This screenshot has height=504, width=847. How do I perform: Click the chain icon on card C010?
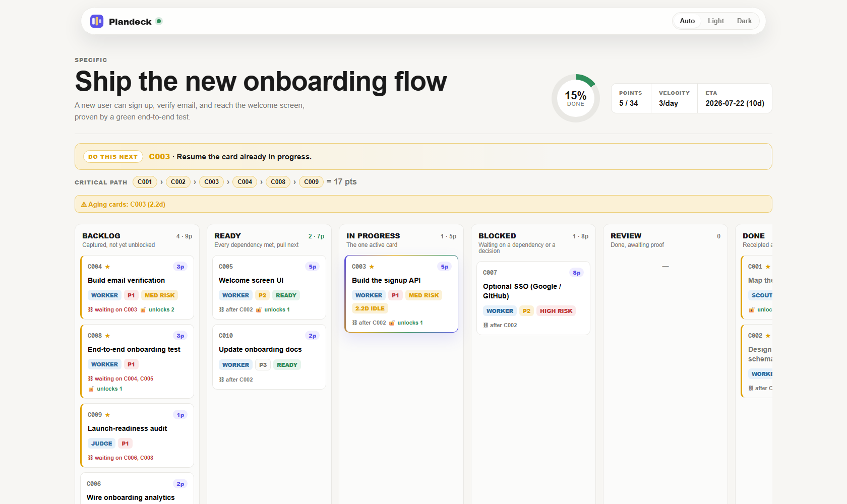tap(221, 380)
